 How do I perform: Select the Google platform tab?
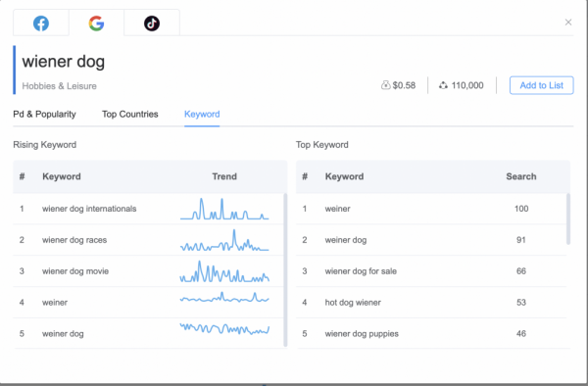coord(96,24)
